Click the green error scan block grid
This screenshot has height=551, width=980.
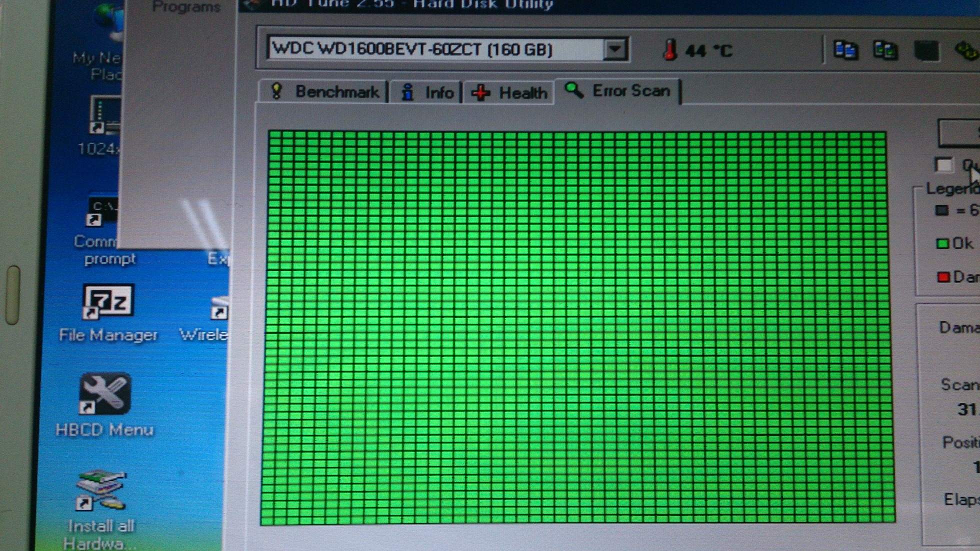[x=577, y=327]
